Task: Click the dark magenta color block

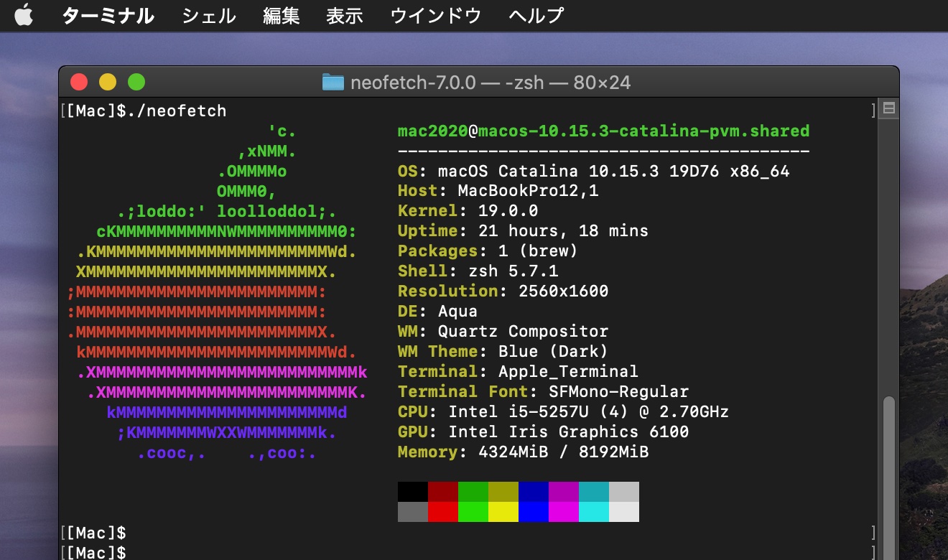Action: pos(564,492)
